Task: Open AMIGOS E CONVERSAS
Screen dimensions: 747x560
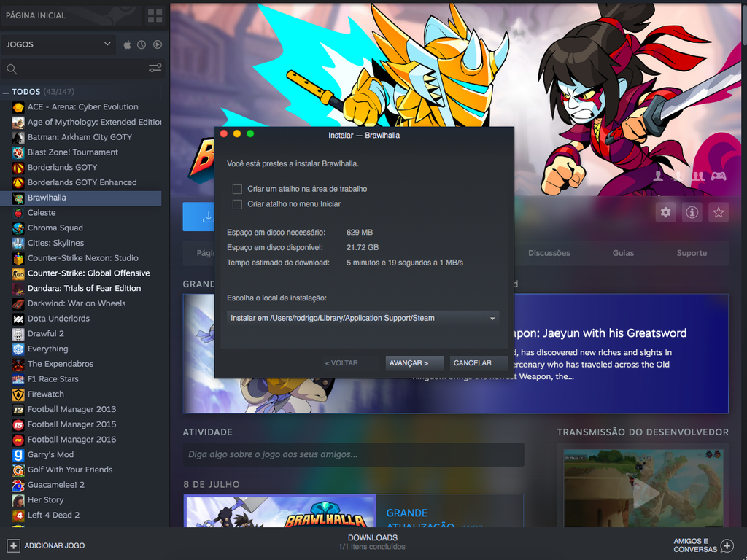Action: point(704,545)
